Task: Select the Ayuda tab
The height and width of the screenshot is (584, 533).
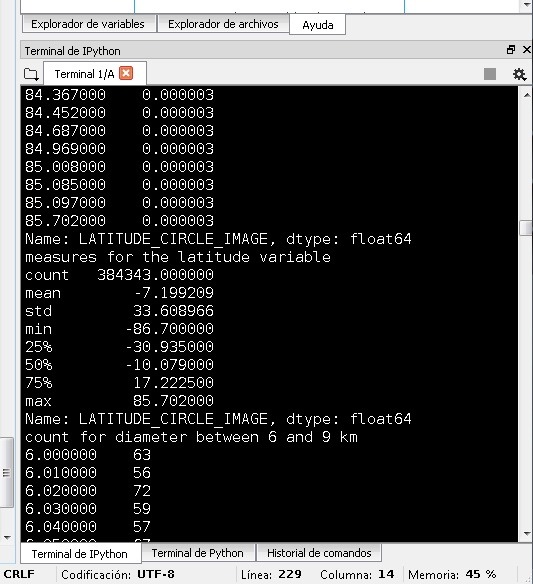Action: [x=317, y=25]
